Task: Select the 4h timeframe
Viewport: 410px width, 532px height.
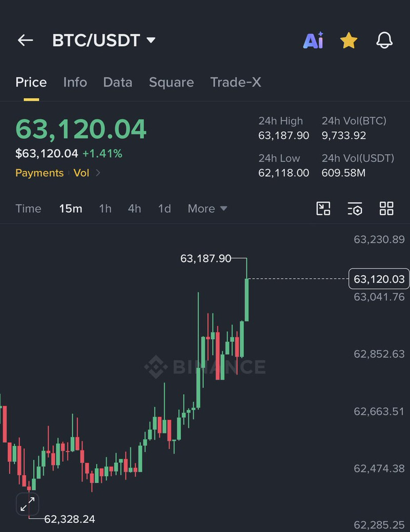Action: [134, 208]
